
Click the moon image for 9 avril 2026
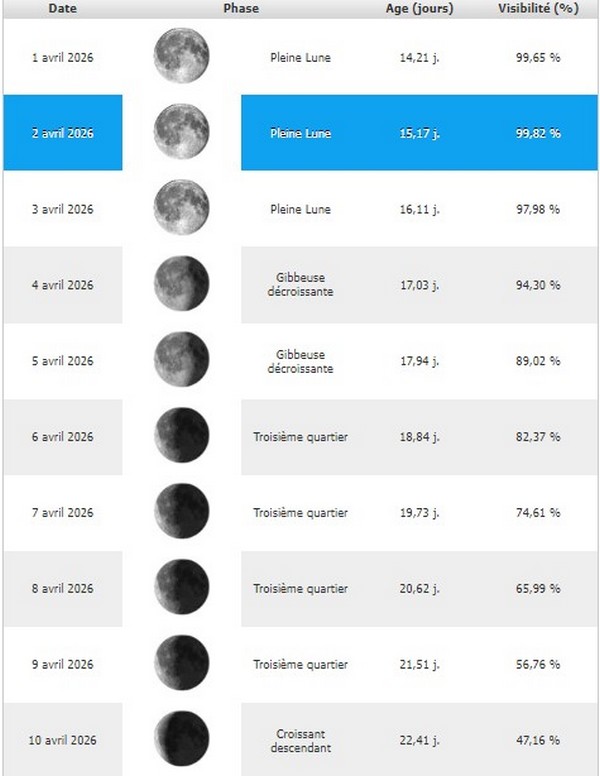coord(181,664)
